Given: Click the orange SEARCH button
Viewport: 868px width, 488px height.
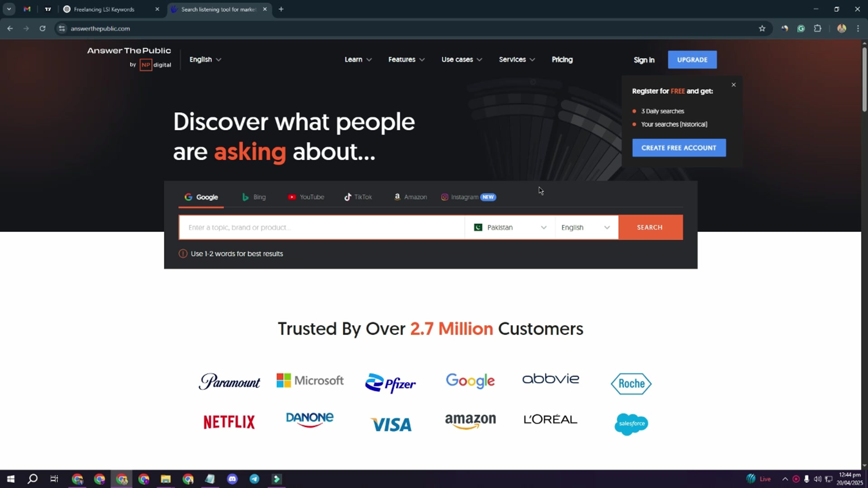Looking at the screenshot, I should click(650, 227).
